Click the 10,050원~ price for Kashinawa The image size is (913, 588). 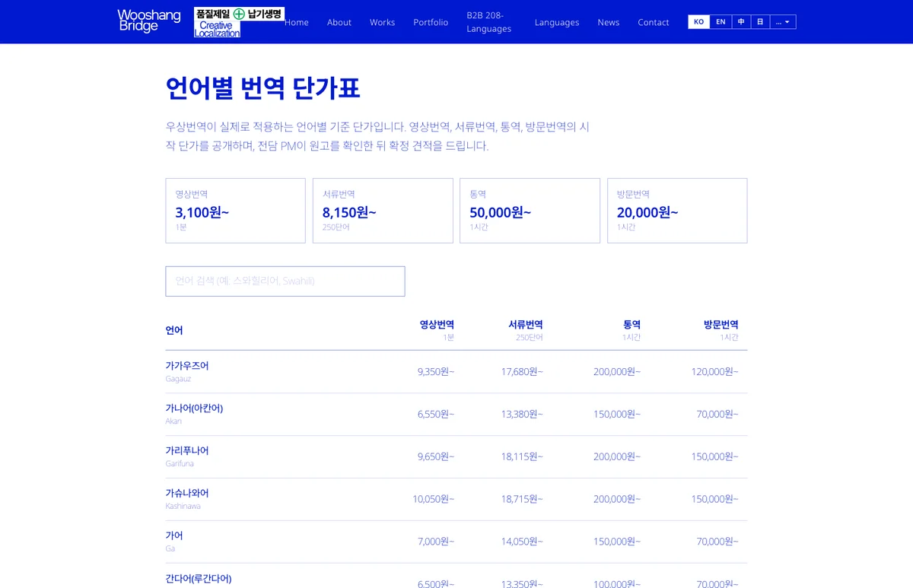[434, 500]
